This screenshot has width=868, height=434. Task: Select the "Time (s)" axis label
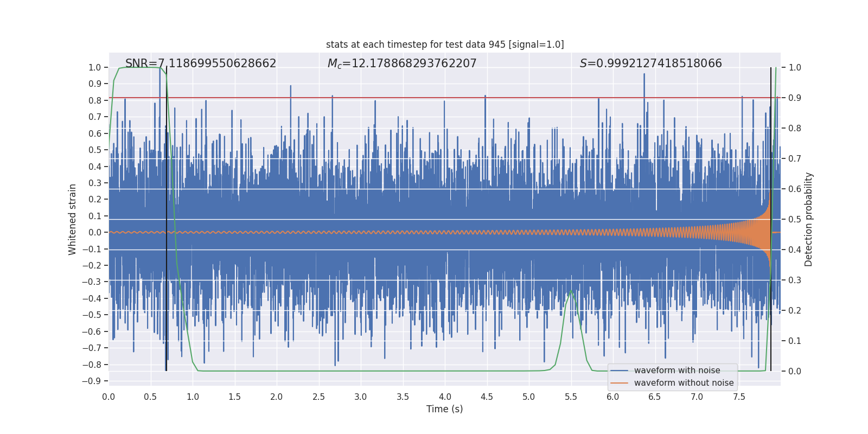[x=445, y=409]
